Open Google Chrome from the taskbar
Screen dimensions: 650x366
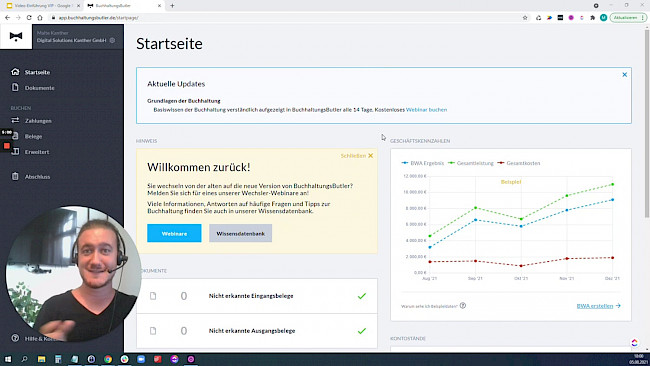pyautogui.click(x=108, y=359)
